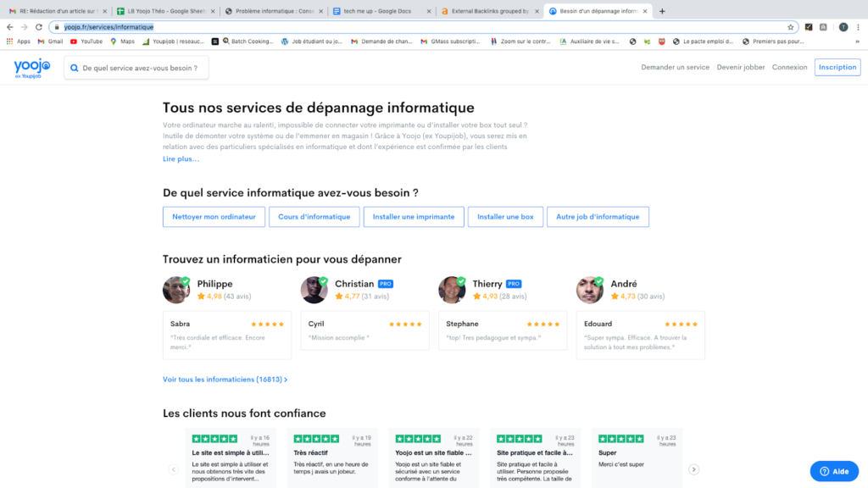Open 'Demander un service' in header

(x=675, y=68)
